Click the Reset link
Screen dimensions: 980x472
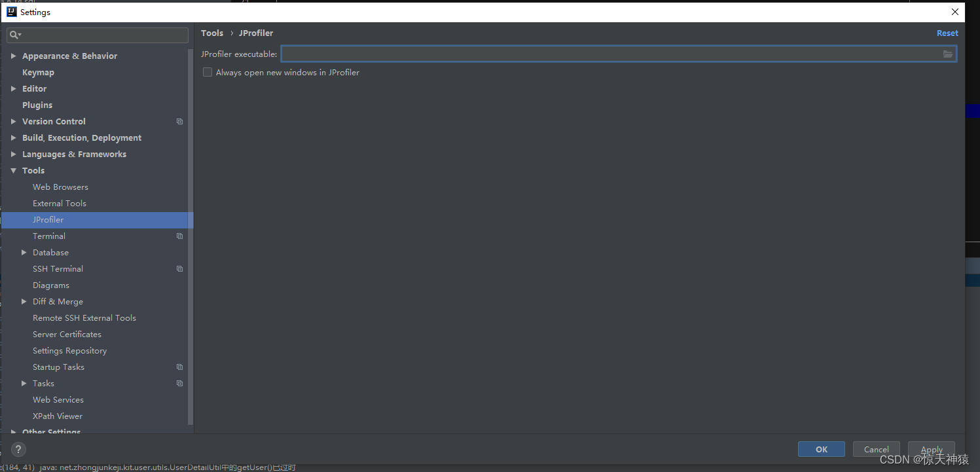[x=947, y=33]
